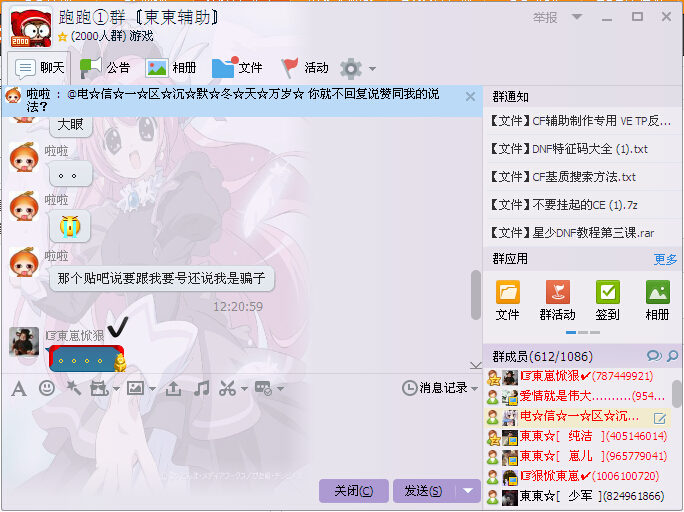Open the settings gear dropdown arrow

click(x=372, y=68)
